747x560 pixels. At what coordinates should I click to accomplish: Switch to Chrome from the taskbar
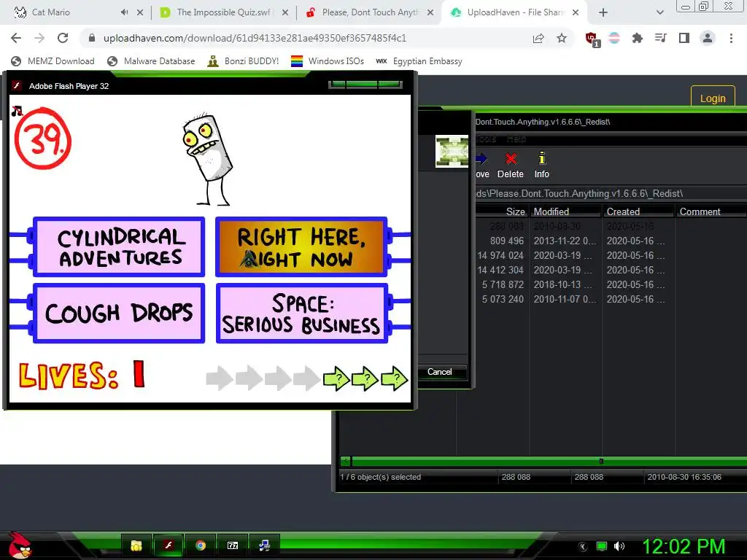point(201,545)
